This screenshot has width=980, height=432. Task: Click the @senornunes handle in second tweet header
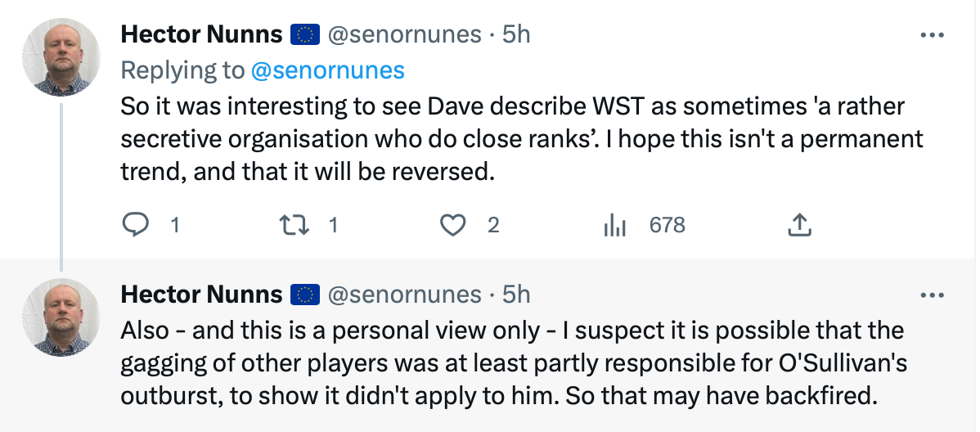tap(404, 295)
